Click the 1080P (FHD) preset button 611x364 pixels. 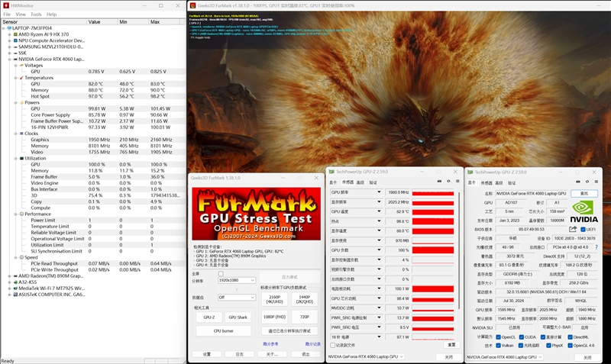coord(275,317)
